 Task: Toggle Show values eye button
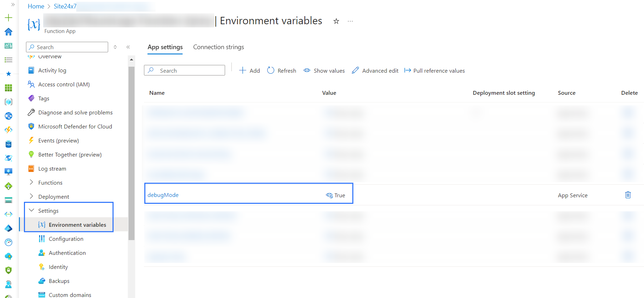324,71
